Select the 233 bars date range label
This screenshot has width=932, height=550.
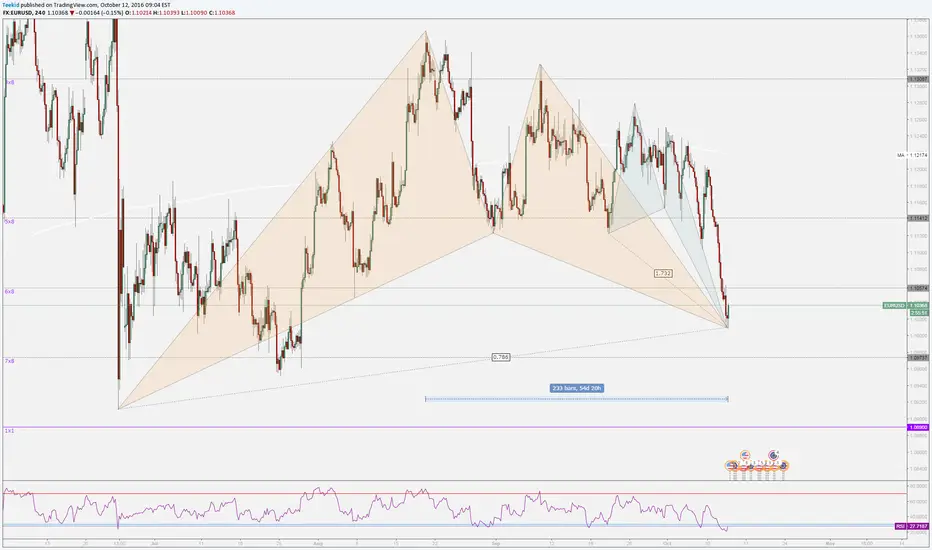click(577, 388)
